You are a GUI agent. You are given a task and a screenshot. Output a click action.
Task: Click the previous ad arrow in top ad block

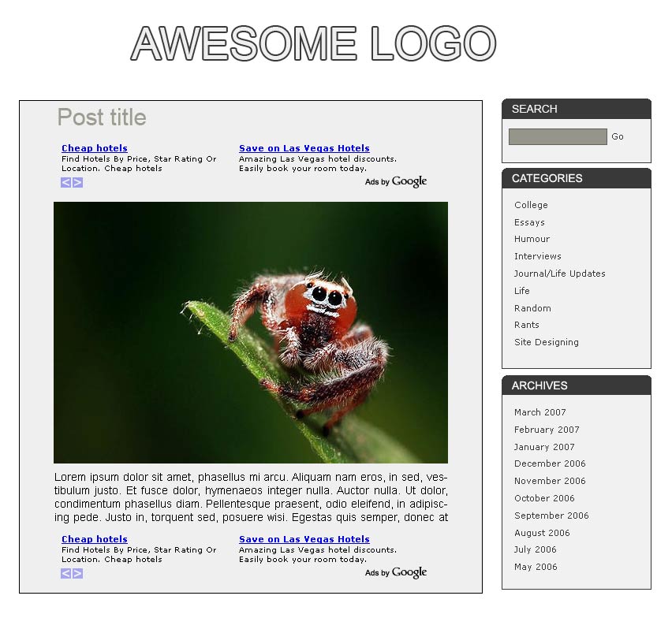65,182
